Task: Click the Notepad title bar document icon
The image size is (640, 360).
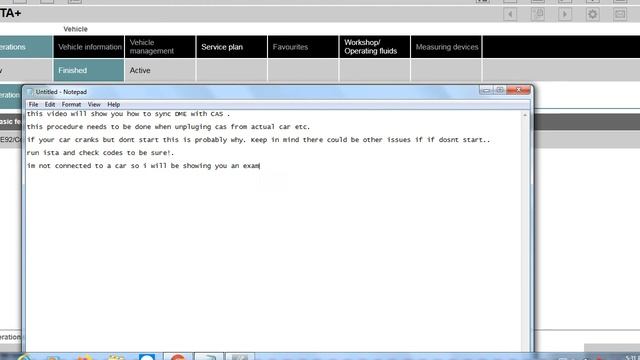Action: tap(30, 92)
